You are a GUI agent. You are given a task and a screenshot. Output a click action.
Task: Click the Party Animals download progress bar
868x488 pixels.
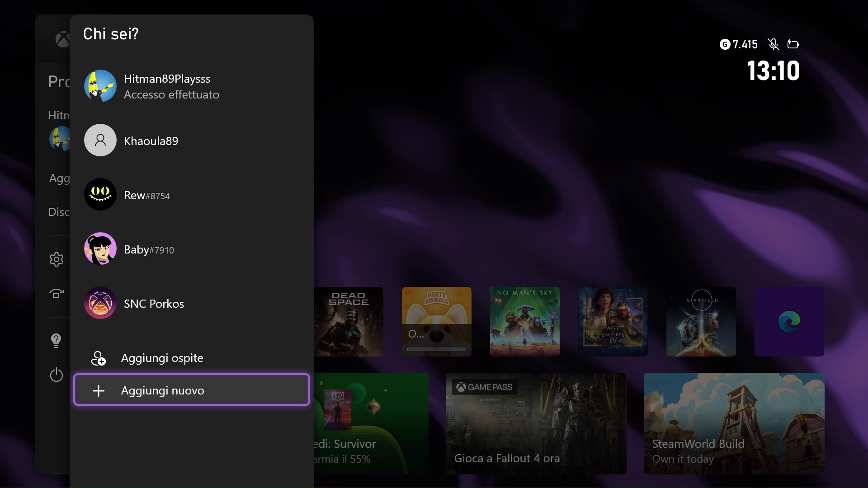(436, 349)
